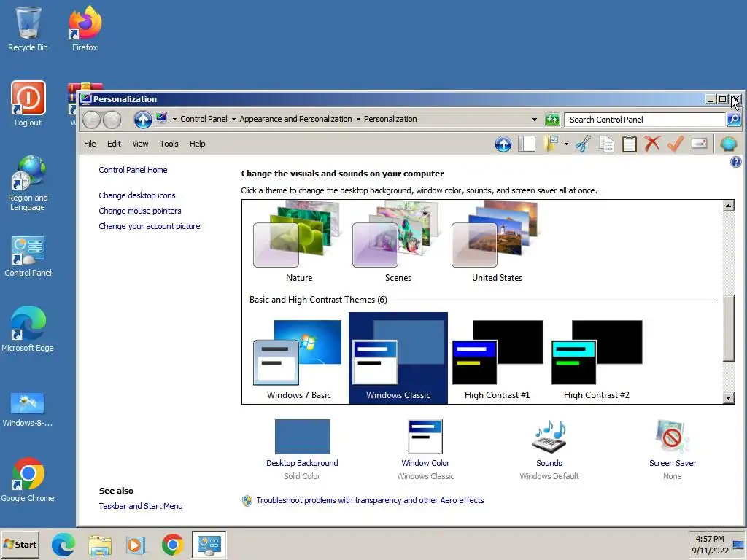
Task: Click the Log out desktop shortcut
Action: click(x=28, y=104)
